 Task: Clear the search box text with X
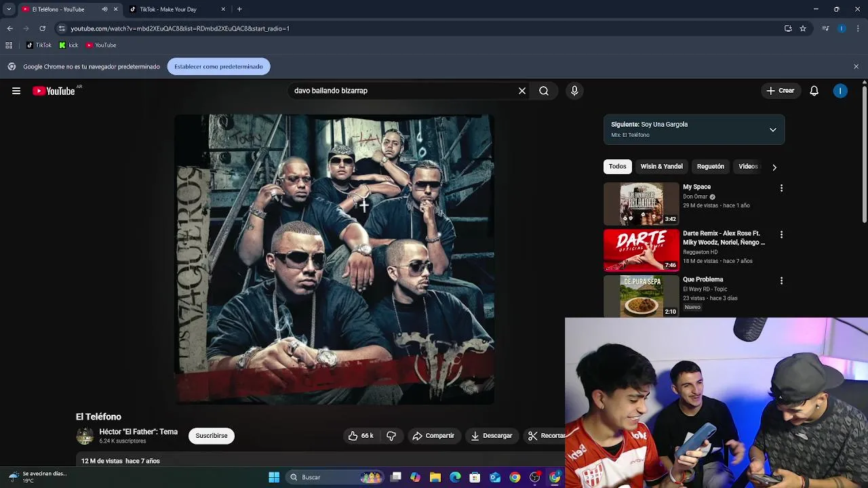point(522,91)
